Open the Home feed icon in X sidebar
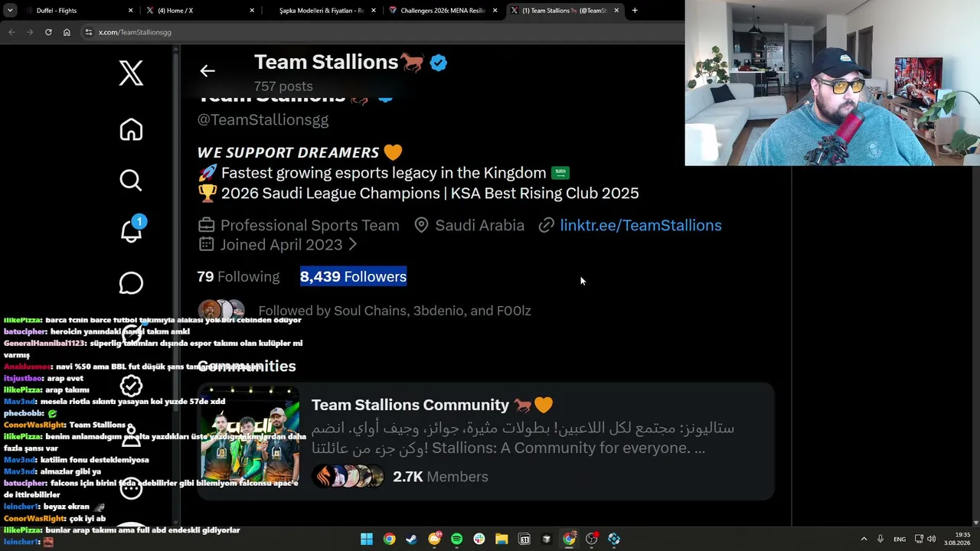The width and height of the screenshot is (980, 551). pos(131,129)
